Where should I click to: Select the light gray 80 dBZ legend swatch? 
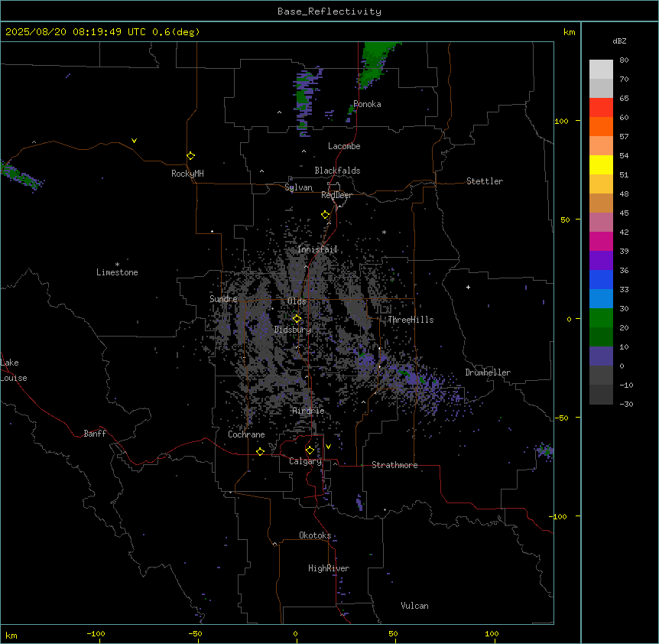601,70
